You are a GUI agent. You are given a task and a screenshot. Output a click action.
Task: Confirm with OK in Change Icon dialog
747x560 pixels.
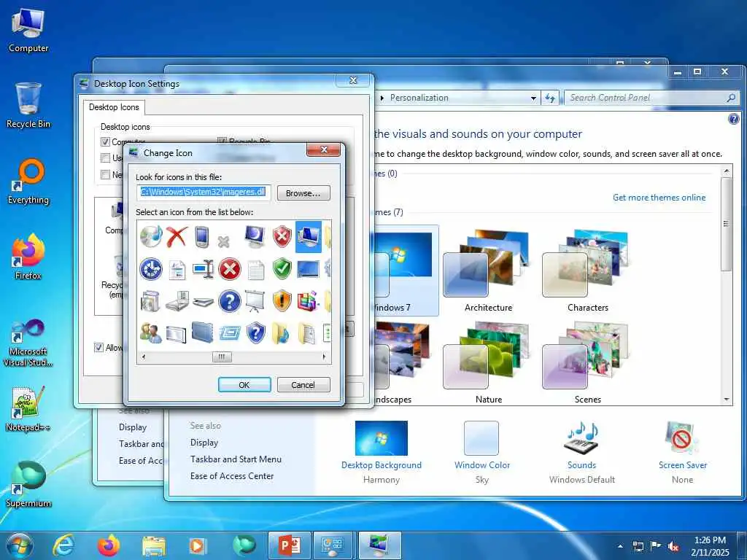tap(244, 385)
